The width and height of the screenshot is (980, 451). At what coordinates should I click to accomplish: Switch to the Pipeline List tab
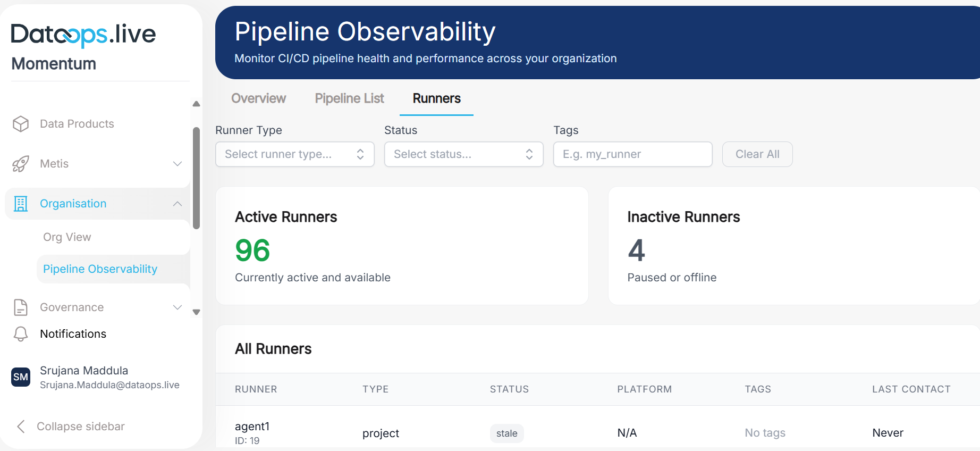click(x=349, y=98)
